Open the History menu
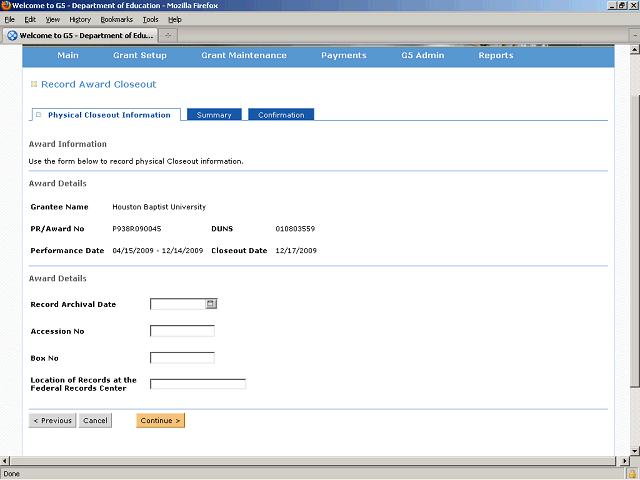The image size is (640, 480). 80,20
